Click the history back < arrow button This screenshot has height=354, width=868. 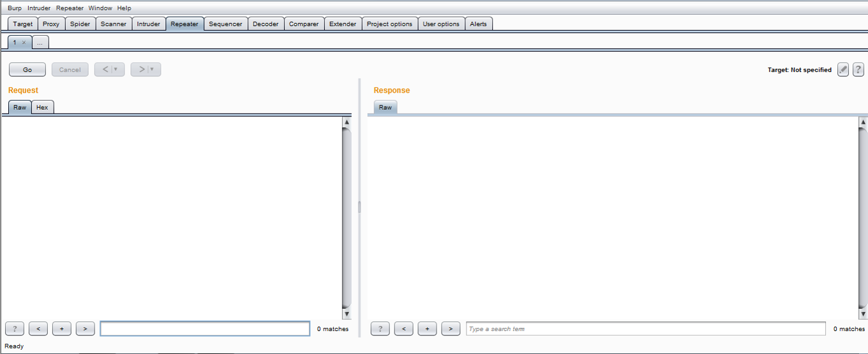[105, 70]
